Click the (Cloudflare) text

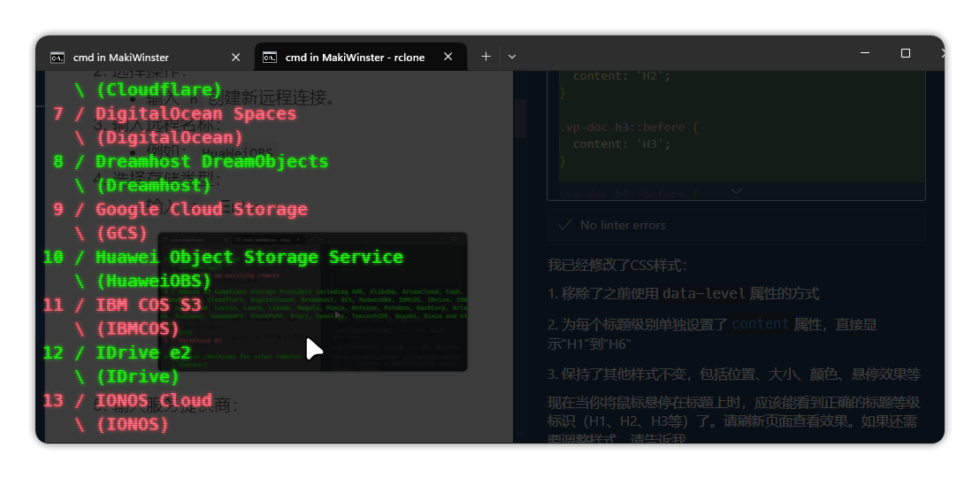click(x=158, y=89)
